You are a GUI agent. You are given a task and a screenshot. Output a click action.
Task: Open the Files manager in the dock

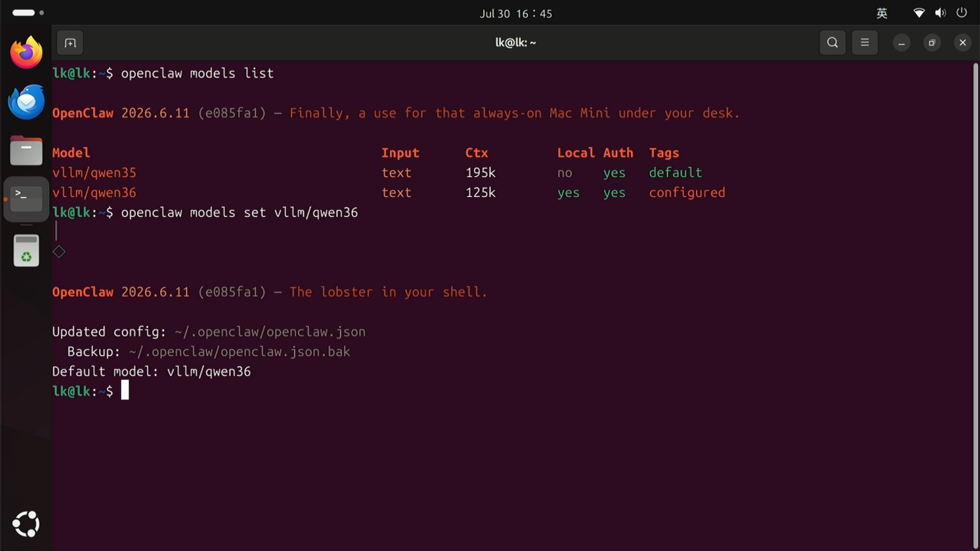(26, 151)
